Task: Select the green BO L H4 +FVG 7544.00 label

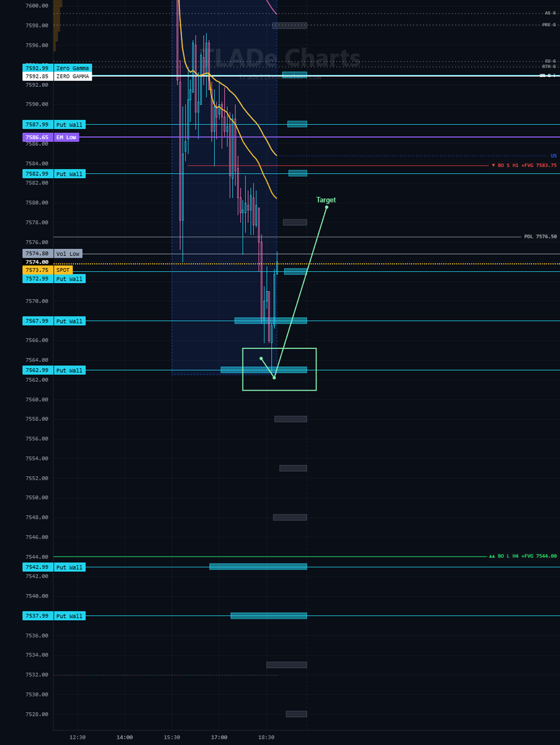Action: point(523,556)
